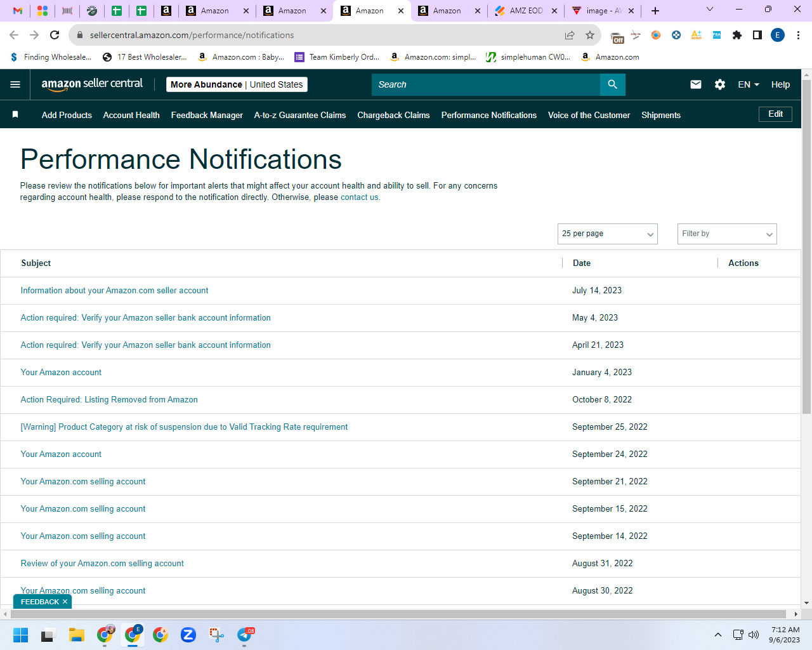Open the buyer messages mail icon
The image size is (812, 650).
click(696, 84)
